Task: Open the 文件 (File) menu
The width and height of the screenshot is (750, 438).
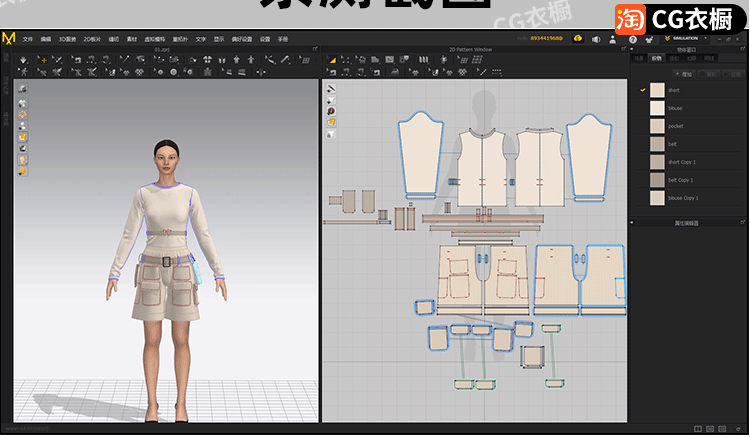Action: point(27,37)
